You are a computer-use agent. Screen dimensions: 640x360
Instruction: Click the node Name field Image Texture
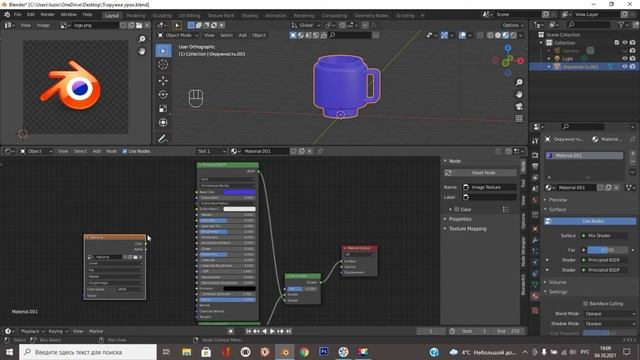489,187
